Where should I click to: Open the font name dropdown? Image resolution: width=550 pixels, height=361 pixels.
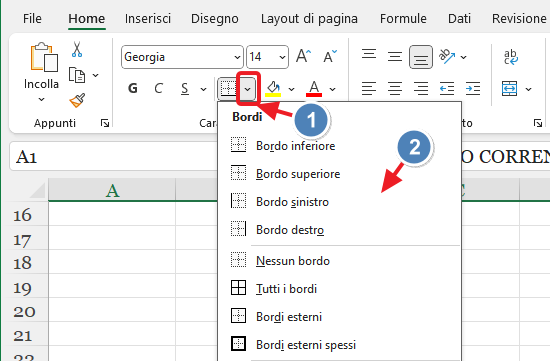click(237, 57)
